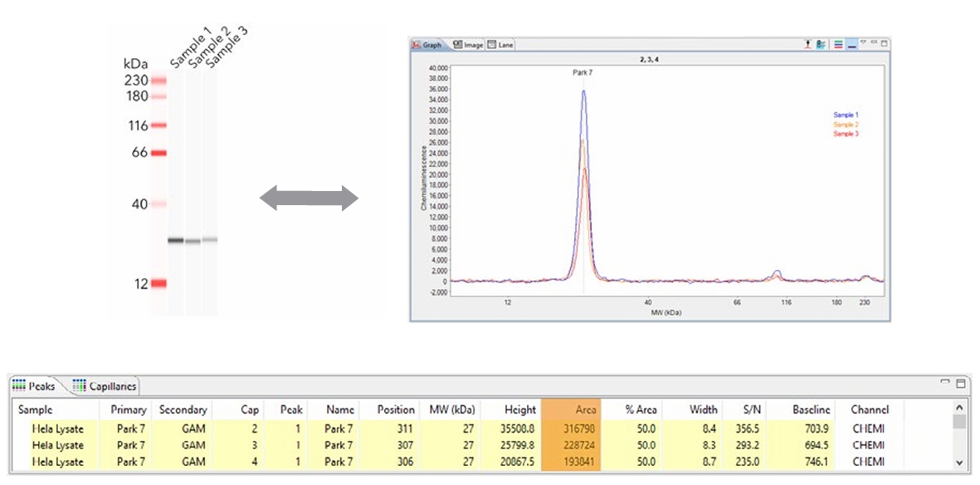Open the Capillaries tab
The image size is (980, 485).
(x=105, y=386)
